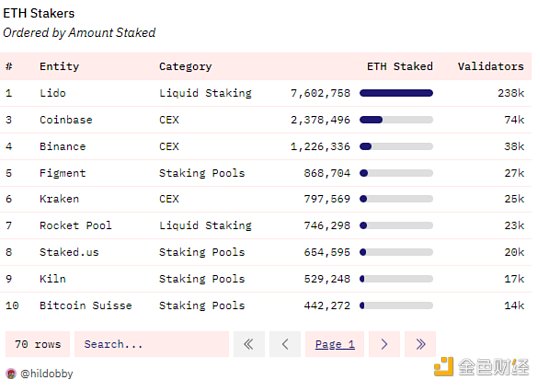This screenshot has height=387, width=540.
Task: Sort by the Category column header
Action: coord(185,66)
